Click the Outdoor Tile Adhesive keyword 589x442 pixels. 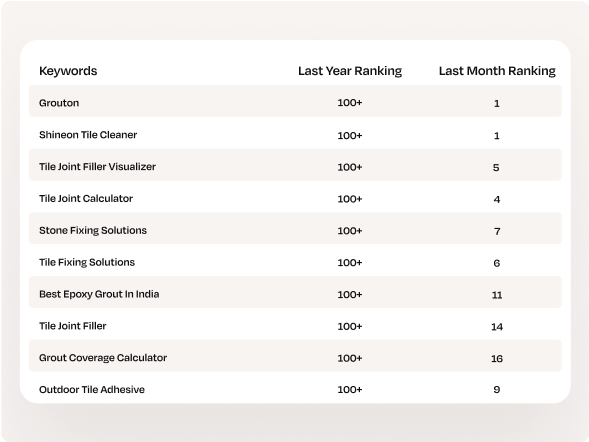(x=92, y=390)
